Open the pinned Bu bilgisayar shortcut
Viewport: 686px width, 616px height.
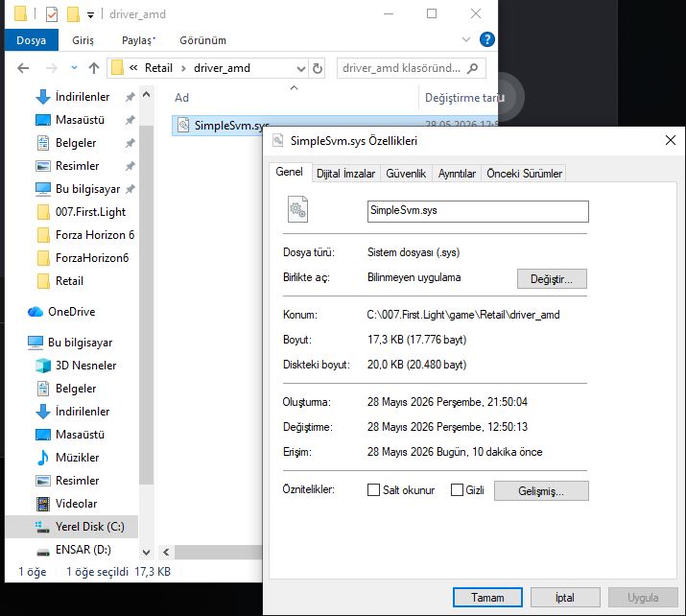coord(87,189)
